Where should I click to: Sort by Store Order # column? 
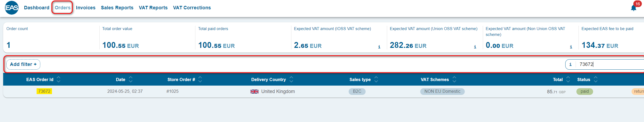click(200, 79)
